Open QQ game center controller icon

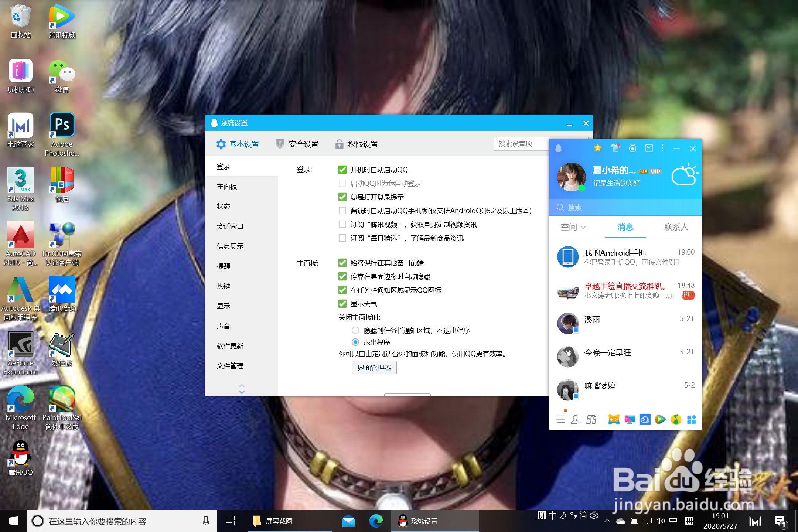[614, 420]
